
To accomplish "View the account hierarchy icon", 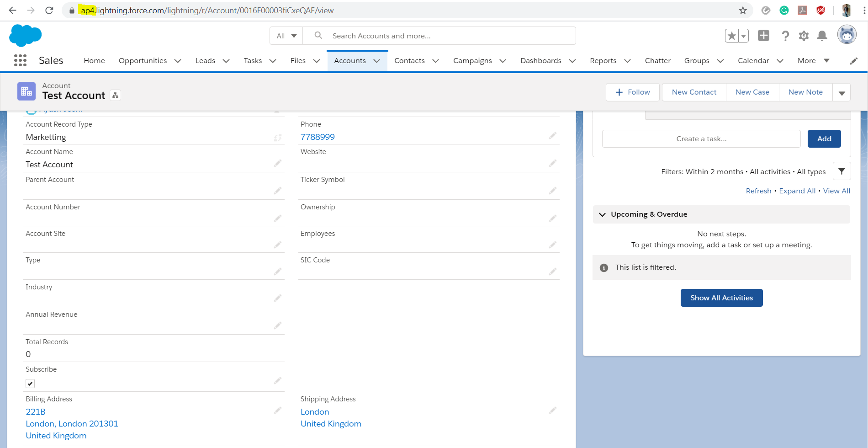I will [x=116, y=95].
